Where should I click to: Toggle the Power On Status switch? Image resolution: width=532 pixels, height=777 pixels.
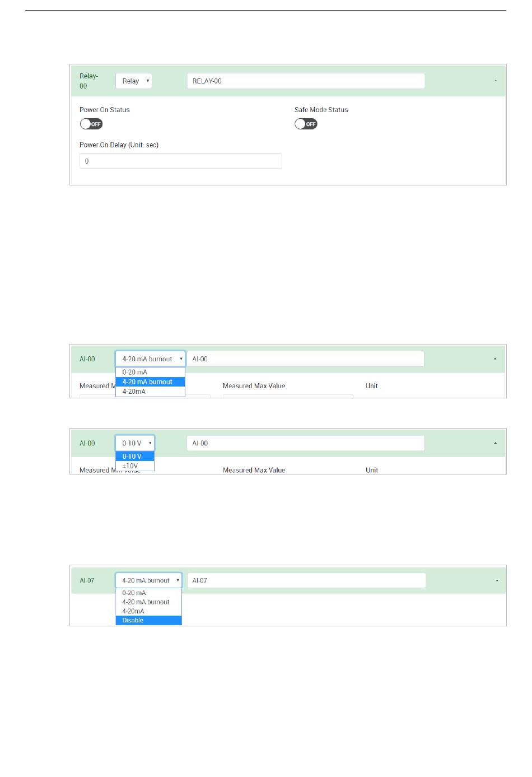[x=91, y=124]
